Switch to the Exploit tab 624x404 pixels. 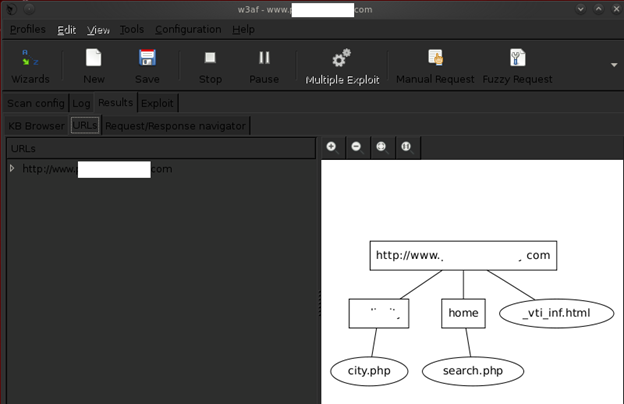pyautogui.click(x=157, y=103)
